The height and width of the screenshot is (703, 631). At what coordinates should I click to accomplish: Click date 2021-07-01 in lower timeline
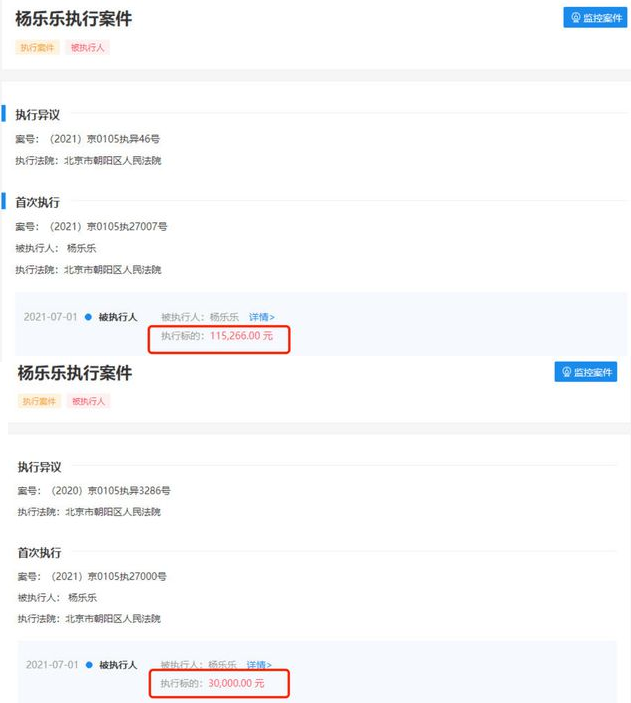tap(52, 664)
